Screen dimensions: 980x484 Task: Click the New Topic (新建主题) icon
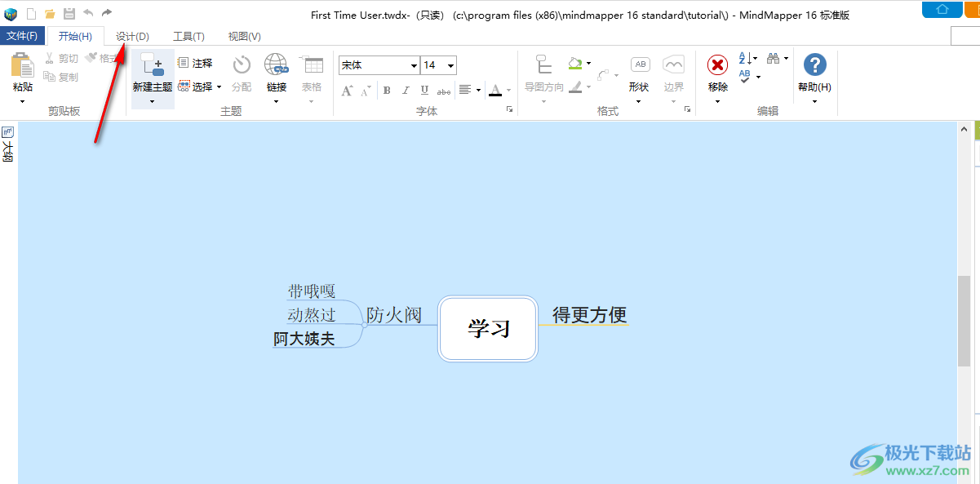pos(152,65)
